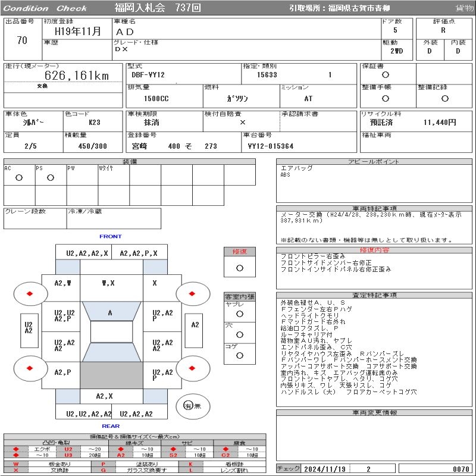Screen dimensions: 476x476
Task: Click the red P symbol beside 塗装あり
Action: pos(103,464)
